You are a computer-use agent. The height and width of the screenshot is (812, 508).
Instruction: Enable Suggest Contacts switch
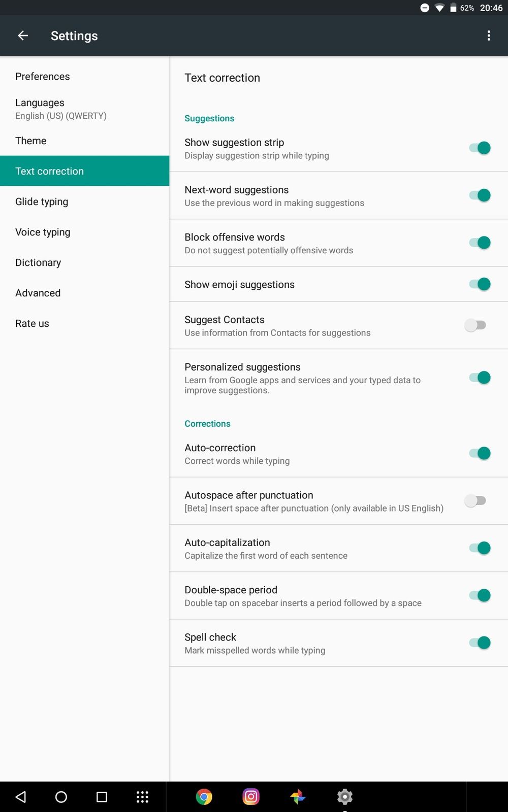click(475, 325)
